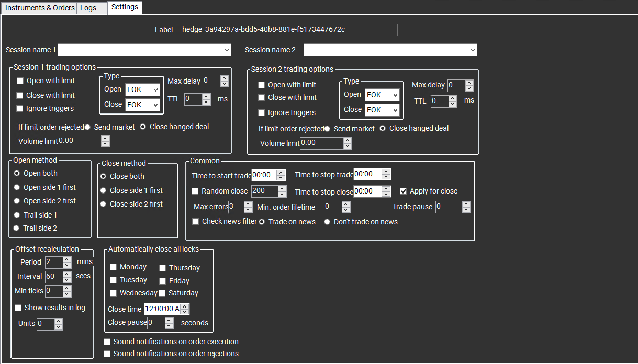Switch to the Instruments & Orders tab
The image size is (638, 364).
coord(39,8)
